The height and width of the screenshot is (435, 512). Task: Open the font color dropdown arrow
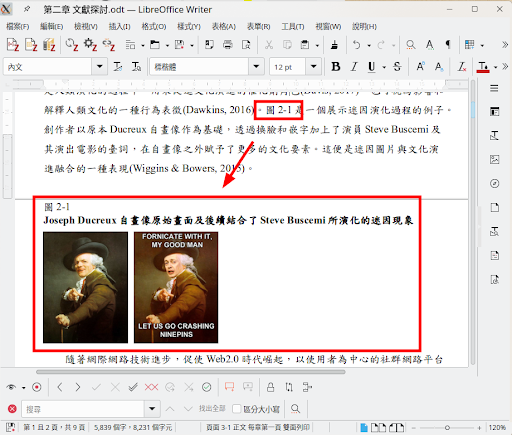(x=496, y=67)
